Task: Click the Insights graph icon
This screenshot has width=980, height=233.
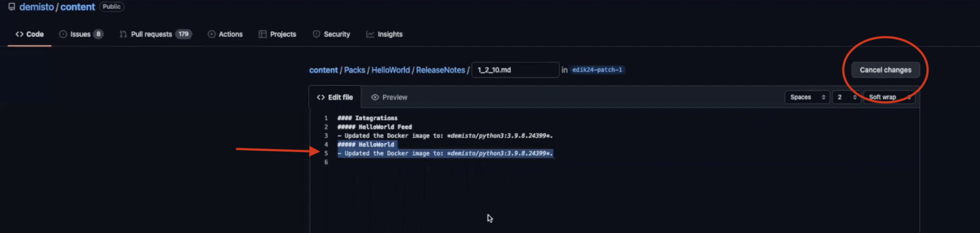Action: [x=370, y=34]
